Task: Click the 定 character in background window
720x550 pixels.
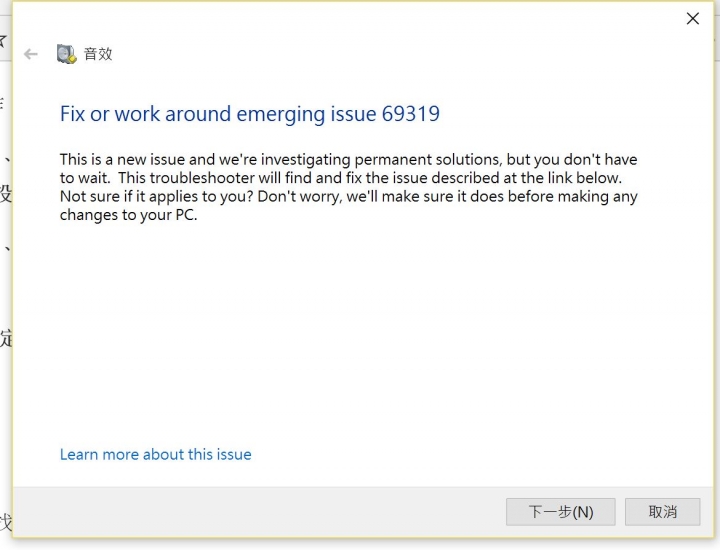Action: pyautogui.click(x=6, y=338)
